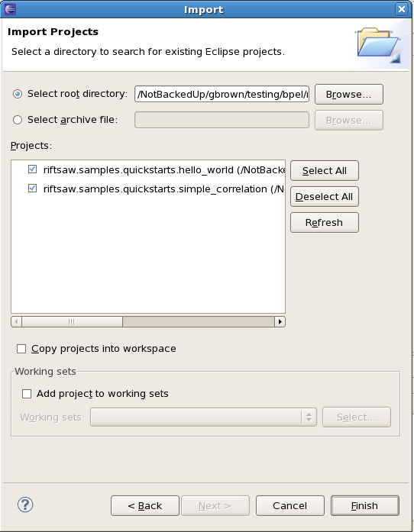Click the horizontal scrollbar left arrow
Viewport: 414px width, 532px height.
point(16,321)
